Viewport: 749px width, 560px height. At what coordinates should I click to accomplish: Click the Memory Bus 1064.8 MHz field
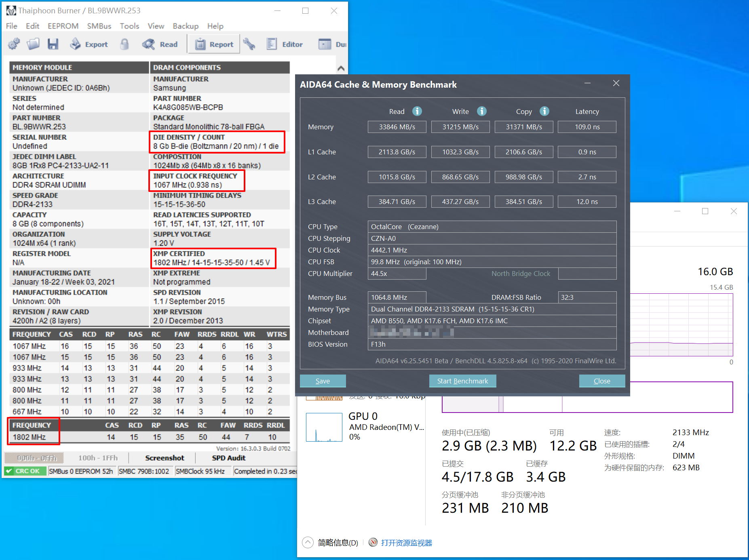[397, 297]
